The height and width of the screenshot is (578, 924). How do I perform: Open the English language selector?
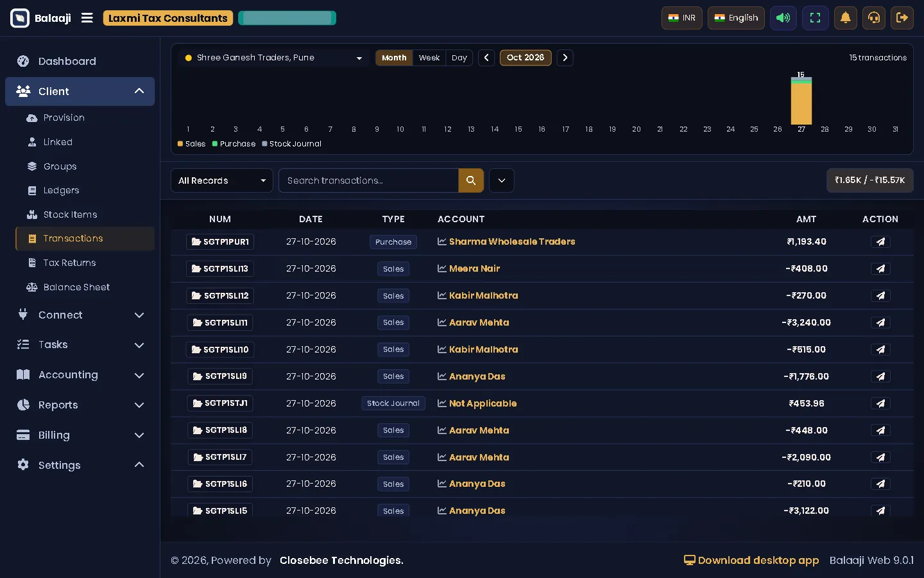point(736,18)
